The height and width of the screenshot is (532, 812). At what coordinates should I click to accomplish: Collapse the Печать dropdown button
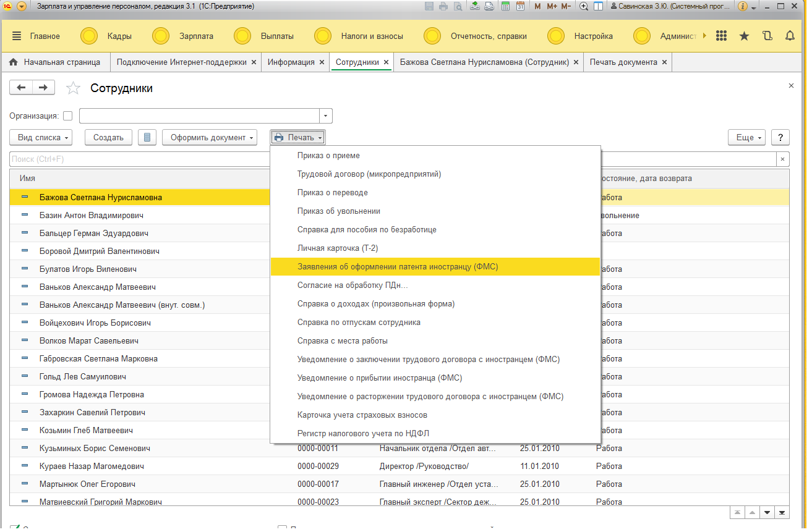click(x=298, y=137)
